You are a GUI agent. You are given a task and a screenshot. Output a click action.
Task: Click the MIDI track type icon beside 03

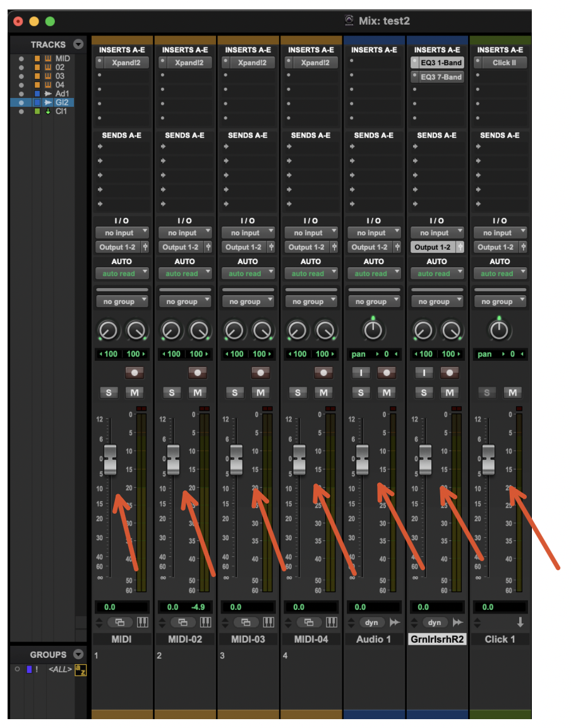coord(48,76)
